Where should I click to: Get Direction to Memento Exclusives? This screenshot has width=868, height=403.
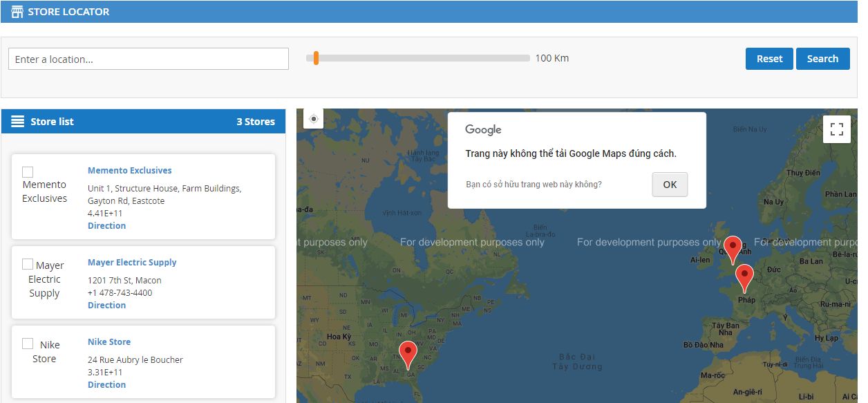tap(106, 226)
